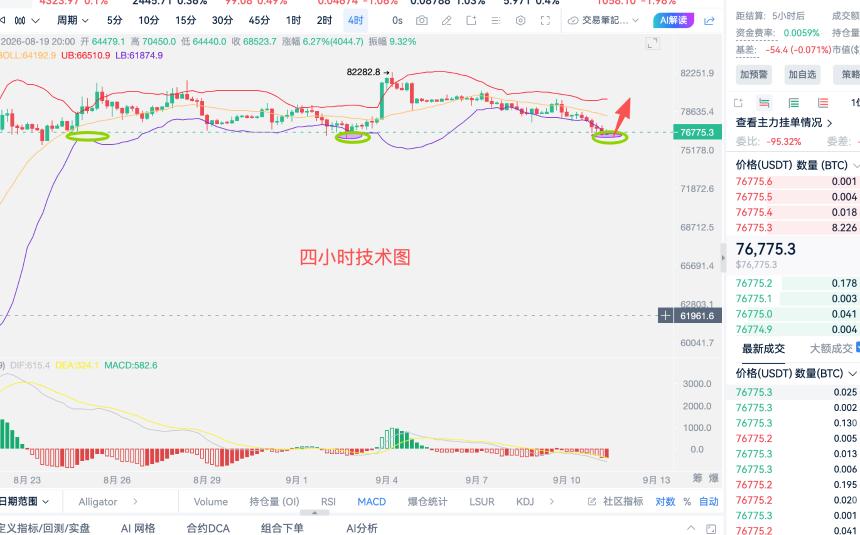This screenshot has height=535, width=860.
Task: Click the 0s countdown indicator
Action: click(397, 20)
